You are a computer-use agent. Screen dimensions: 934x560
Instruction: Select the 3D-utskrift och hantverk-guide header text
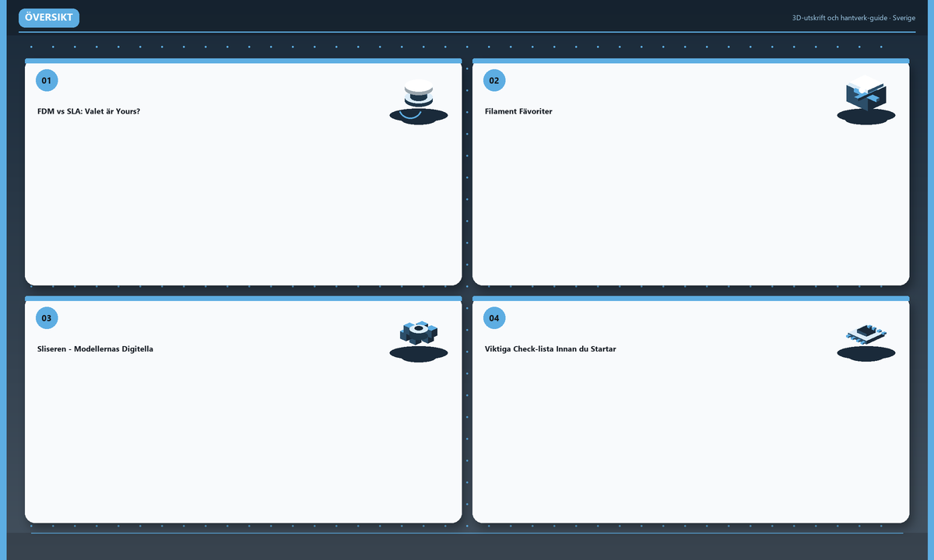[854, 18]
